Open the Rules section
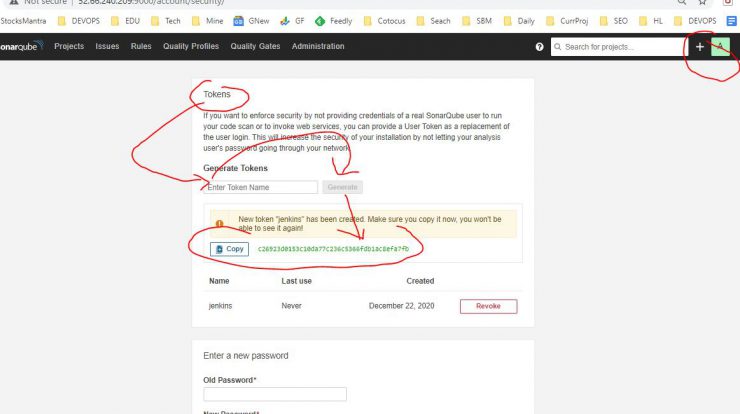This screenshot has height=414, width=740. (x=141, y=46)
